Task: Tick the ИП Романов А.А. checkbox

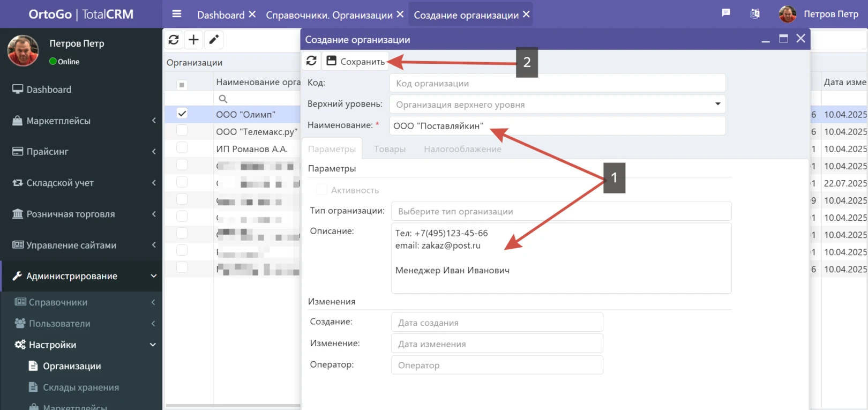Action: (x=182, y=148)
